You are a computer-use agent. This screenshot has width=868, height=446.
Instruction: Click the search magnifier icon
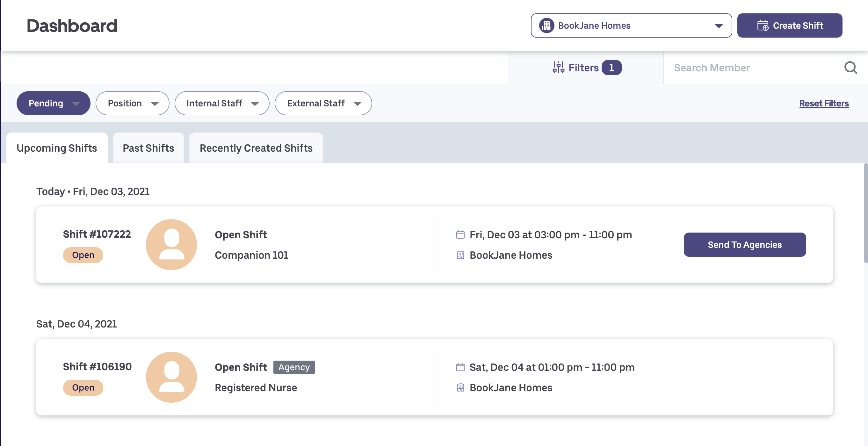coord(850,68)
